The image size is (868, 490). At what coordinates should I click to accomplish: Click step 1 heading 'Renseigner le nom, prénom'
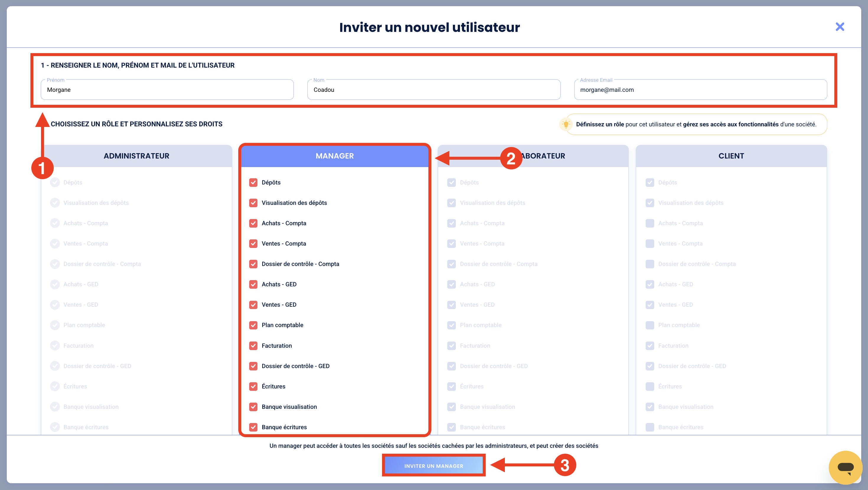pyautogui.click(x=138, y=65)
